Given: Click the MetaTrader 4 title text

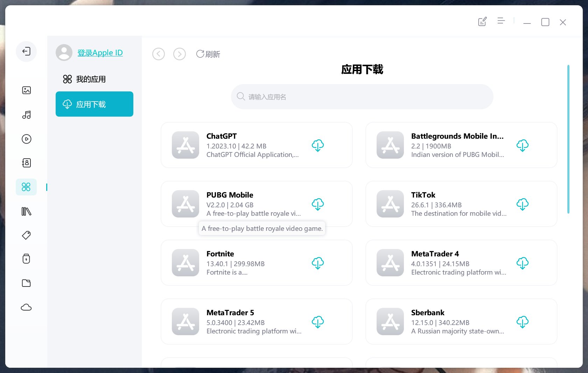Looking at the screenshot, I should (435, 254).
